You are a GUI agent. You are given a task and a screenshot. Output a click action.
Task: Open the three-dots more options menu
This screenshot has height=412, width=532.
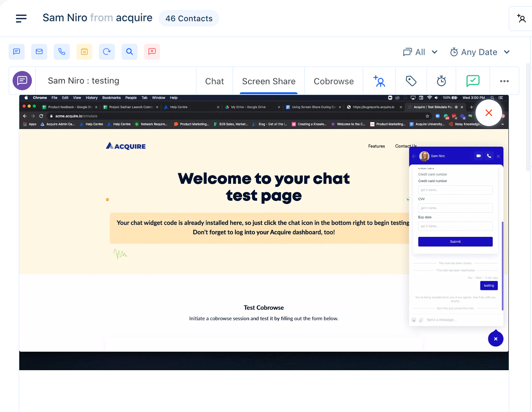pyautogui.click(x=504, y=81)
